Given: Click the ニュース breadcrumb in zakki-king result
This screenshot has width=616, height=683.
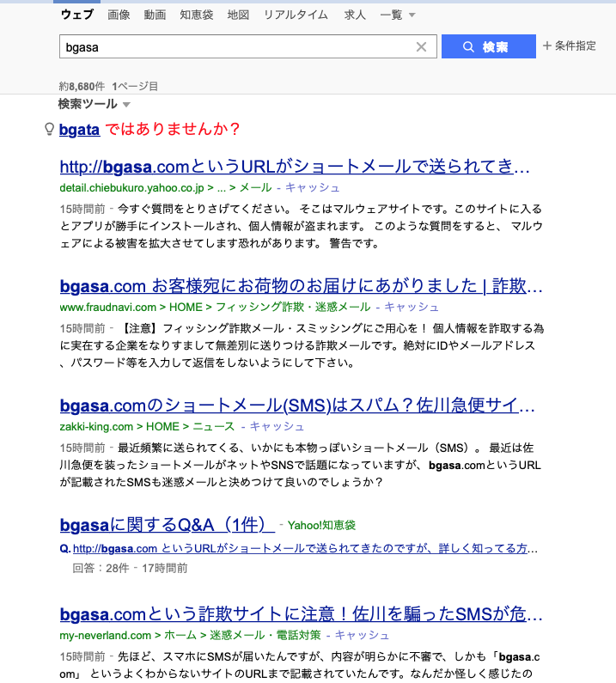Looking at the screenshot, I should [213, 426].
